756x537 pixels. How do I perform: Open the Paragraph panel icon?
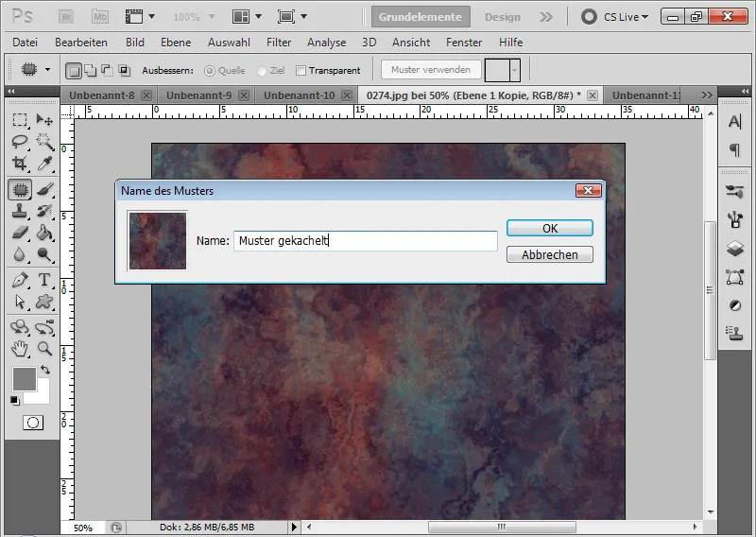click(x=735, y=150)
